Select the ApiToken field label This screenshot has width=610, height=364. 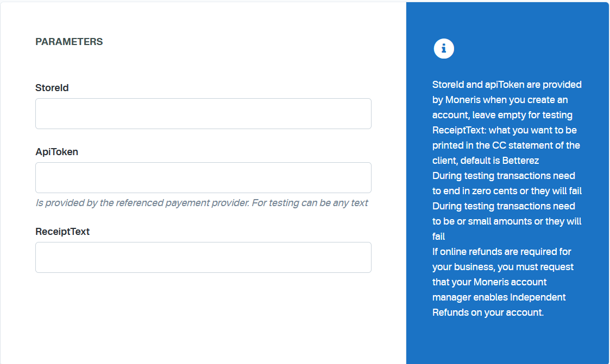coord(56,151)
